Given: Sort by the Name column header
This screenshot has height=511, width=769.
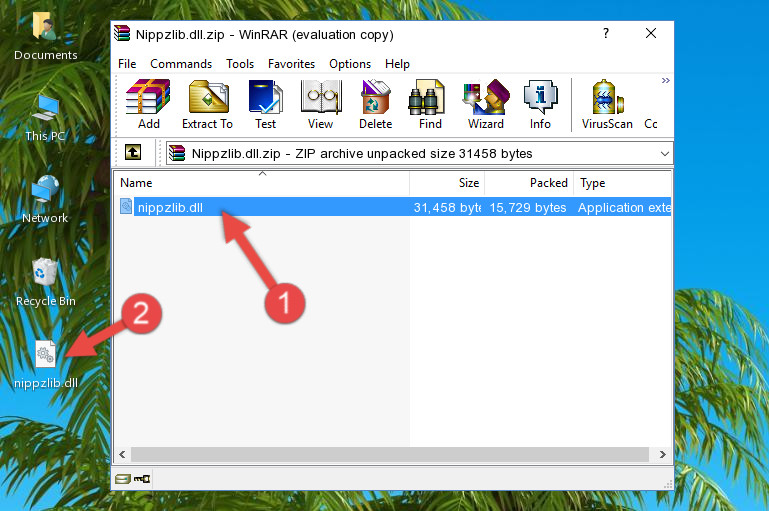Looking at the screenshot, I should 262,183.
